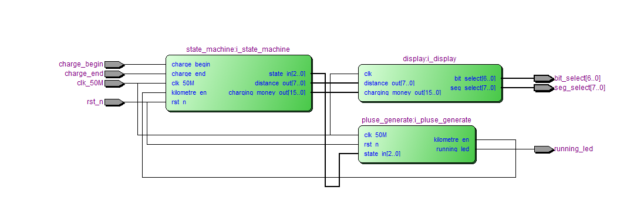This screenshot has height=213, width=644.
Task: Click the display:i_display block title
Action: (x=430, y=59)
